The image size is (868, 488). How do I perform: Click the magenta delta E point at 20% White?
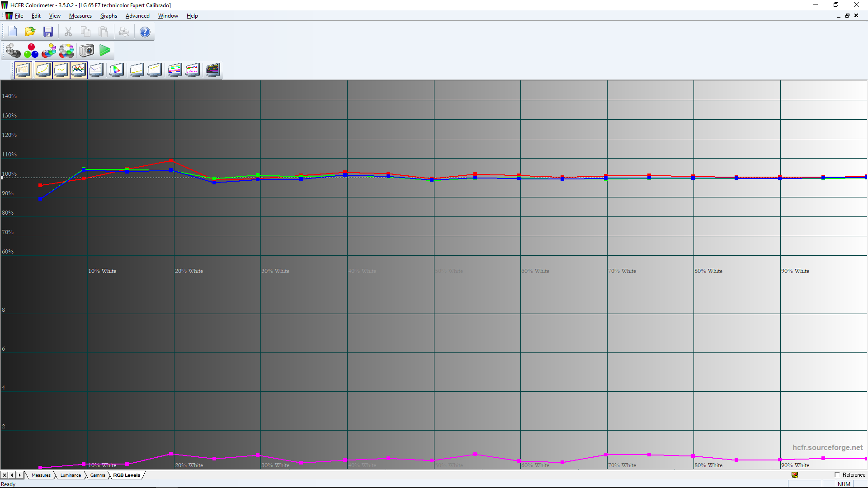pyautogui.click(x=171, y=453)
